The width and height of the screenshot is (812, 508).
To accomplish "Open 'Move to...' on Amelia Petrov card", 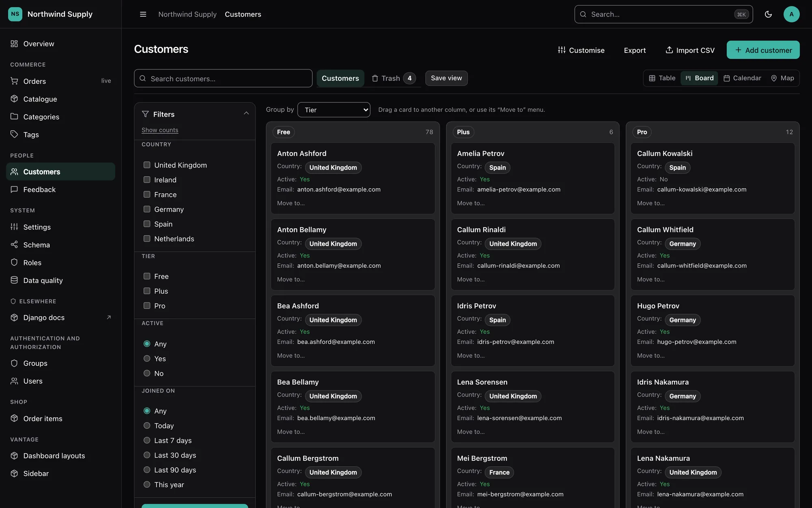I will (x=471, y=203).
